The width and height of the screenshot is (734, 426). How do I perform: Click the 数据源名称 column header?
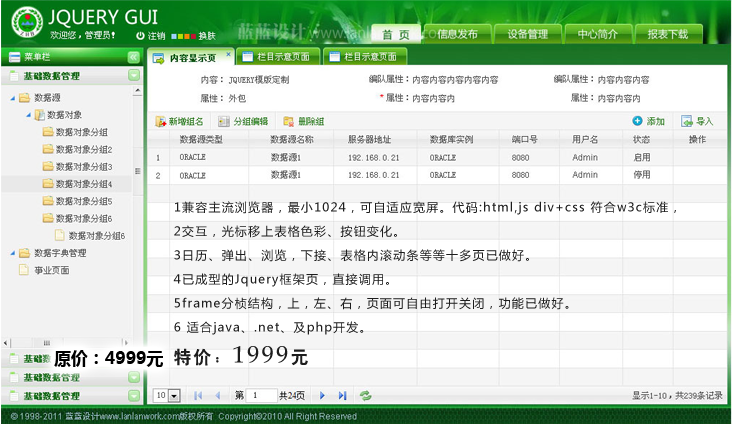[x=291, y=140]
